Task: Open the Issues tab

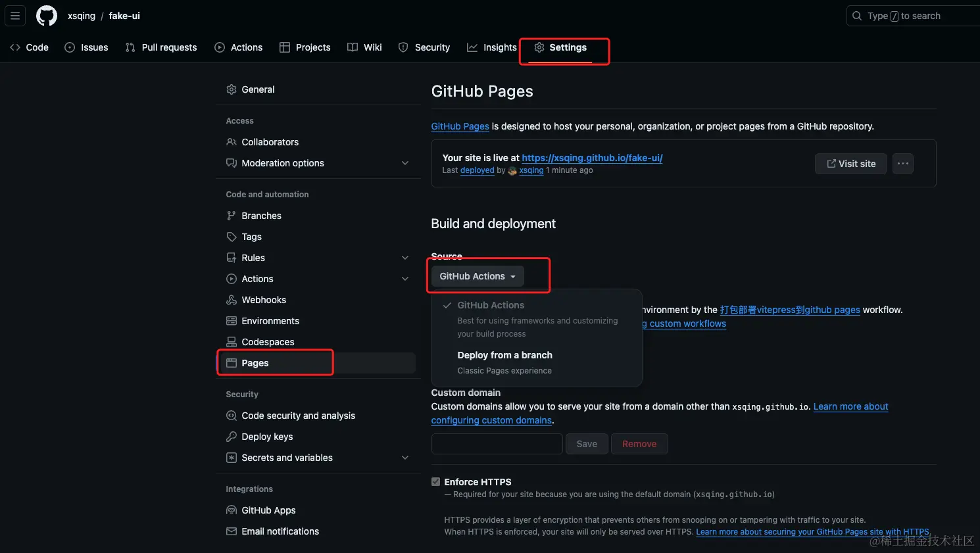Action: 87,47
